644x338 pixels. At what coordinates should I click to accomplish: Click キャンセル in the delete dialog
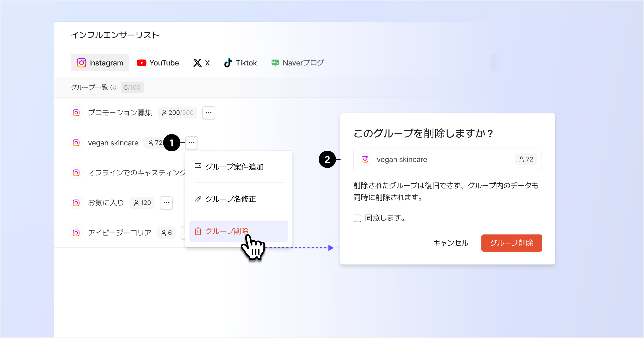coord(451,243)
